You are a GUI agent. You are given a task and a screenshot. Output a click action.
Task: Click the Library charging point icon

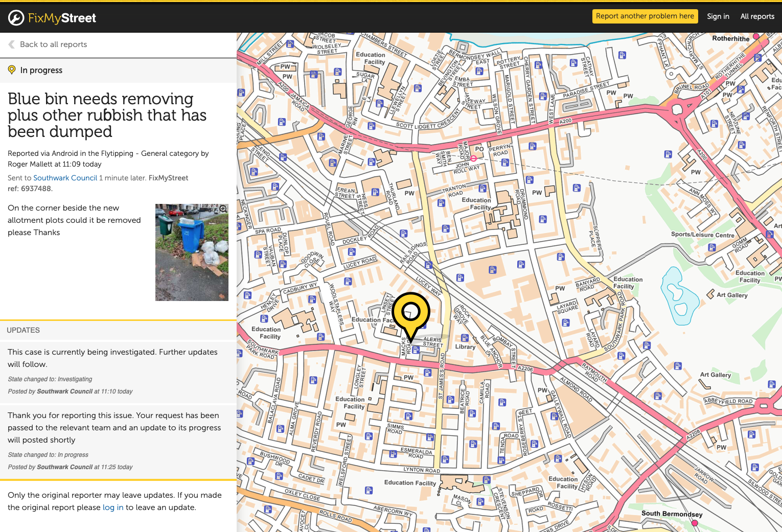[x=465, y=338]
